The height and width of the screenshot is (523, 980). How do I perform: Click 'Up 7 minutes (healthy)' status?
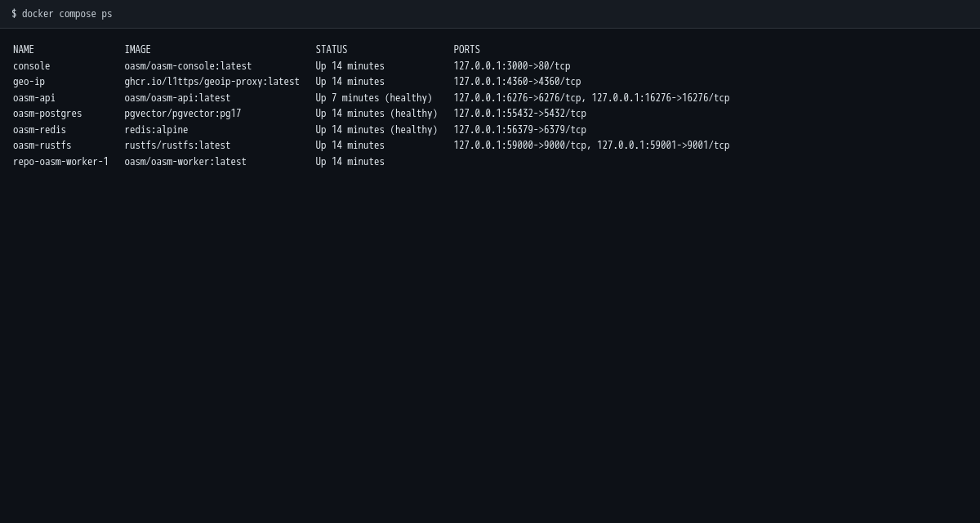374,98
